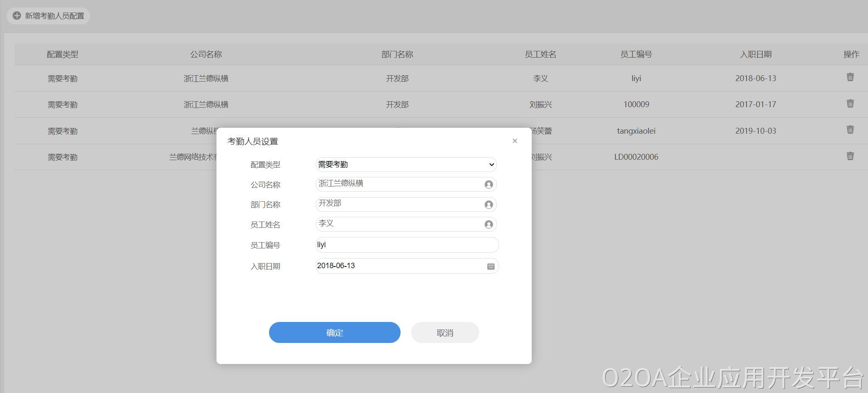868x393 pixels.
Task: Delete the tangxiaolei attendance row
Action: [x=850, y=130]
